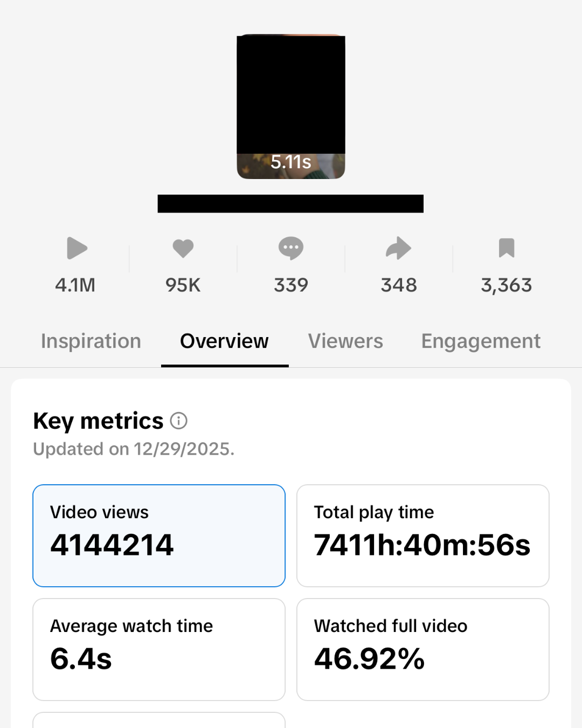This screenshot has width=582, height=728.
Task: Click the share arrow icon
Action: click(399, 249)
